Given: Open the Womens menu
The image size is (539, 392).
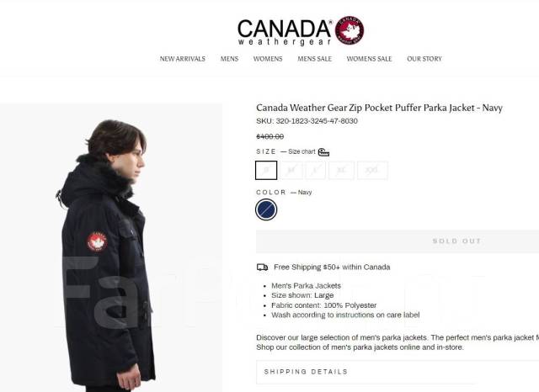Looking at the screenshot, I should (268, 59).
